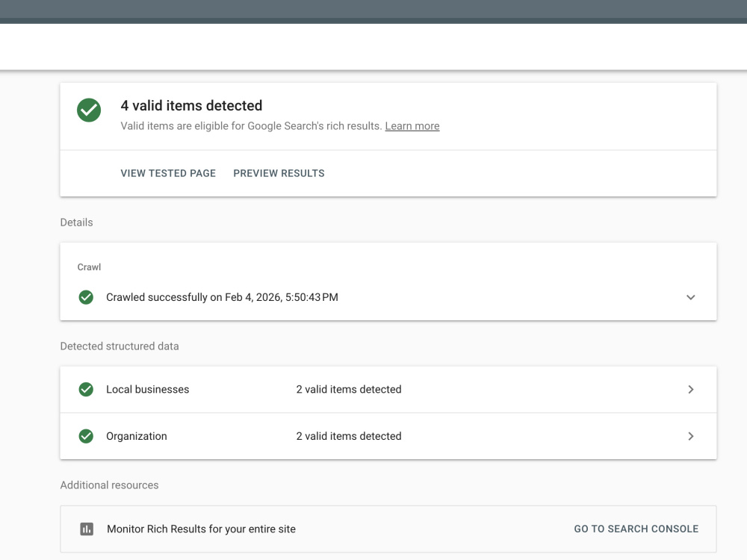Click Go To Search Console
The image size is (747, 560).
pyautogui.click(x=636, y=529)
